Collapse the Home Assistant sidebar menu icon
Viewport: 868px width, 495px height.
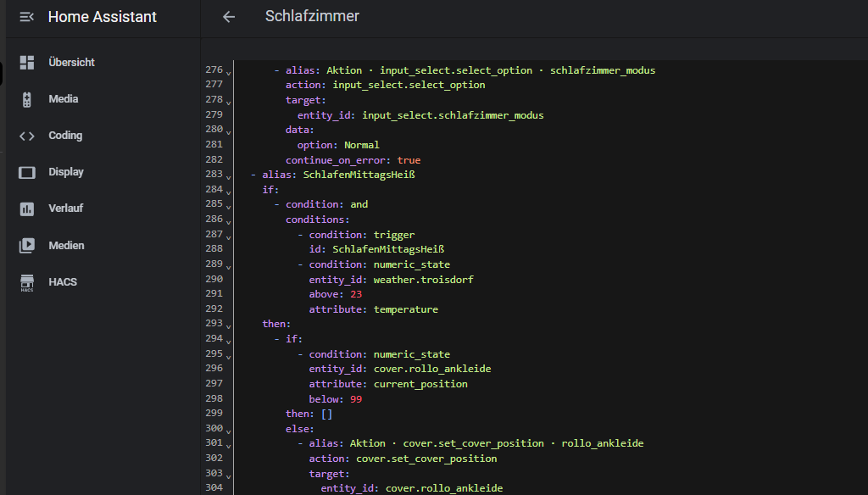pyautogui.click(x=26, y=17)
